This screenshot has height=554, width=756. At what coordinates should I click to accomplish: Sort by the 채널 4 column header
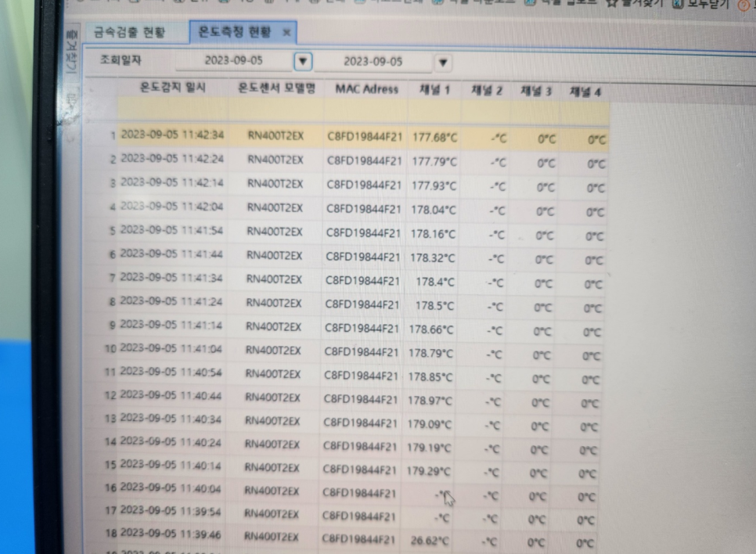pos(585,92)
